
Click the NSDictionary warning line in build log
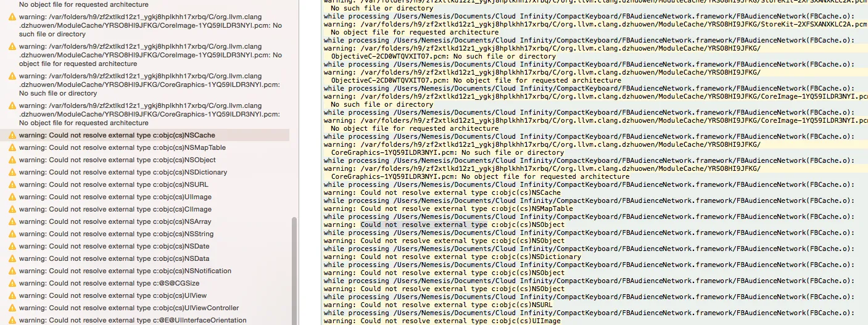452,257
